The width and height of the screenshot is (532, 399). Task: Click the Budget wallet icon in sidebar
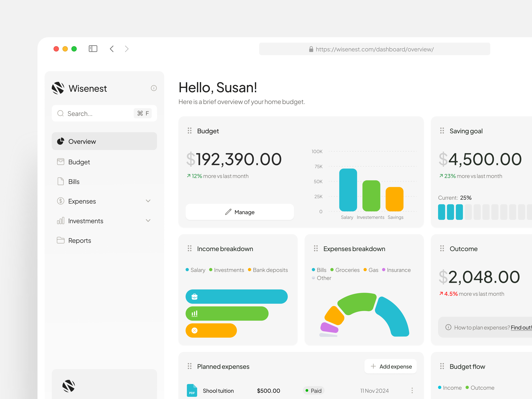(x=61, y=162)
